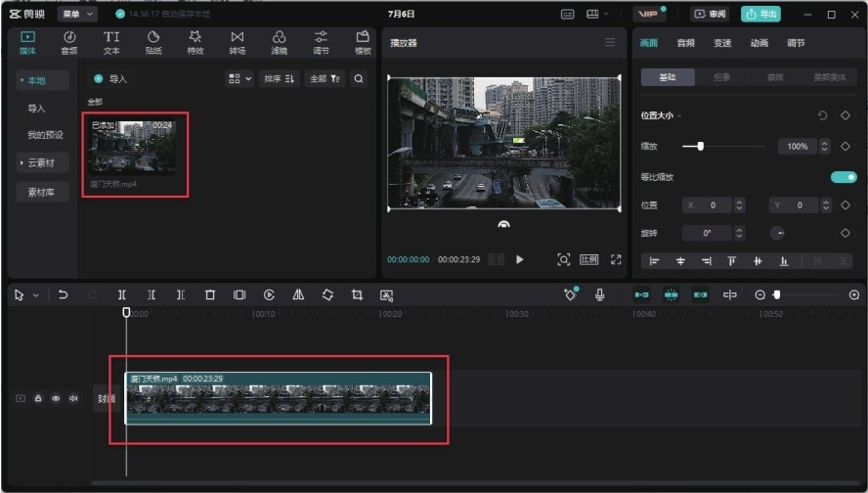Toggle track visibility eye icon
The height and width of the screenshot is (493, 868).
[x=56, y=398]
